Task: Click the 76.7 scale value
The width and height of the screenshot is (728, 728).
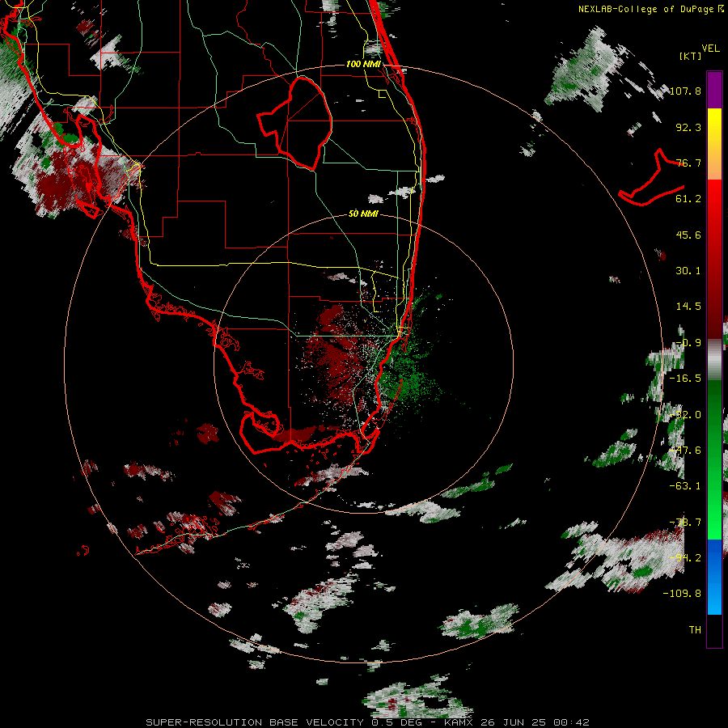Action: pyautogui.click(x=688, y=163)
